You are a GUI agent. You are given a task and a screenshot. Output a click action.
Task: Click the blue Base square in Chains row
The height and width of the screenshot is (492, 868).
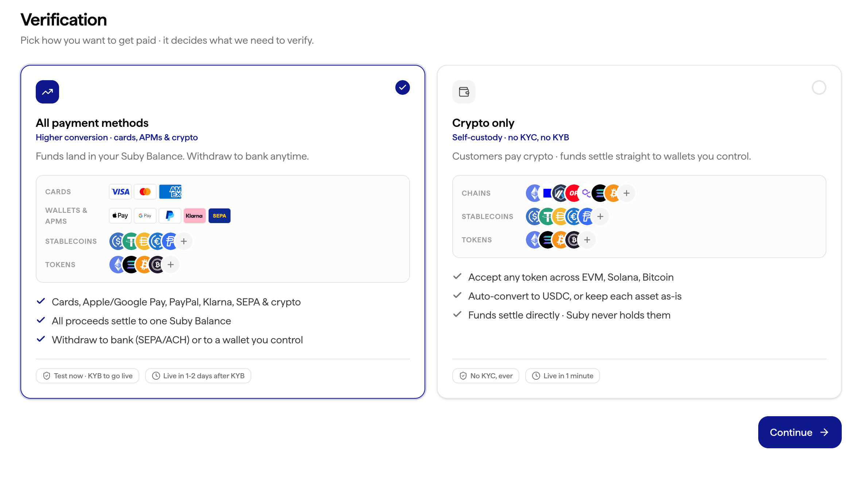(x=547, y=193)
